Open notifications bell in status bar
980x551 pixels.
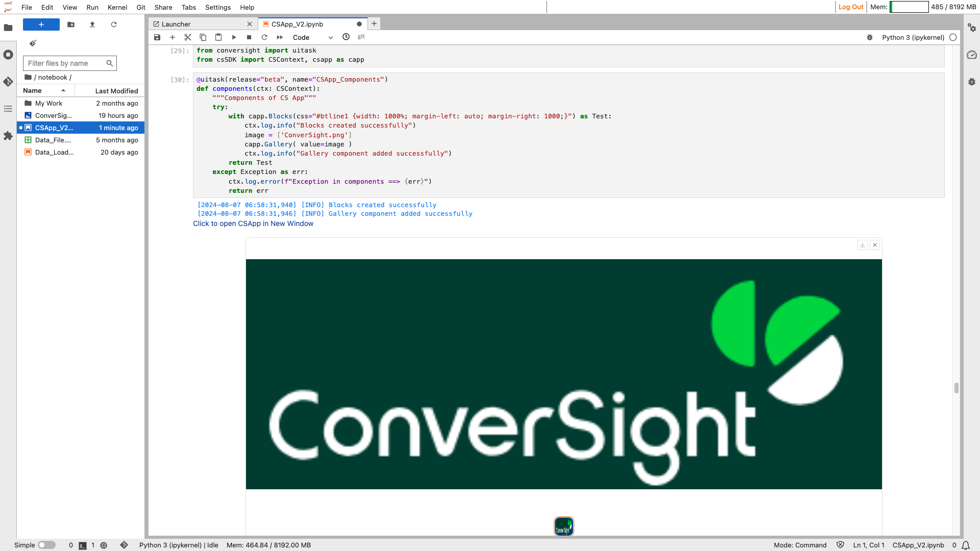pos(966,545)
